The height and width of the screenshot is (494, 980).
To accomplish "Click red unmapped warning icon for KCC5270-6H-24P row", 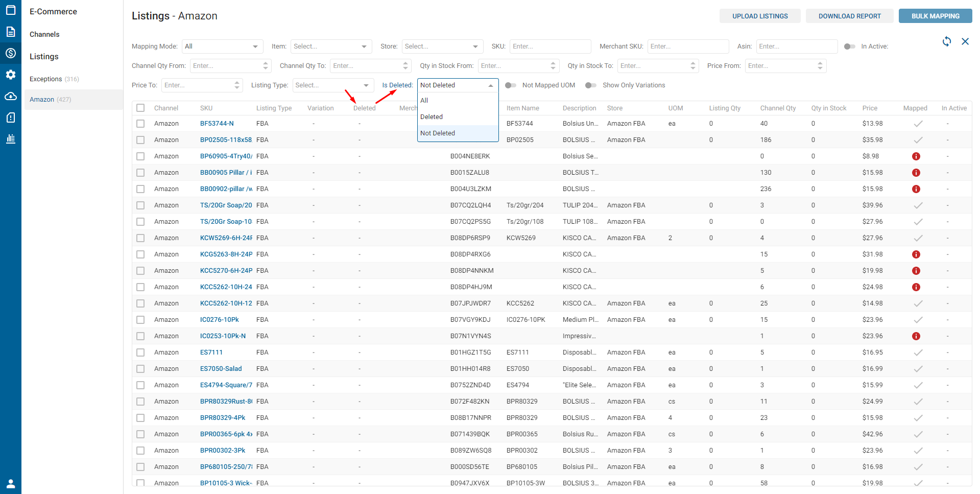I will pyautogui.click(x=916, y=271).
